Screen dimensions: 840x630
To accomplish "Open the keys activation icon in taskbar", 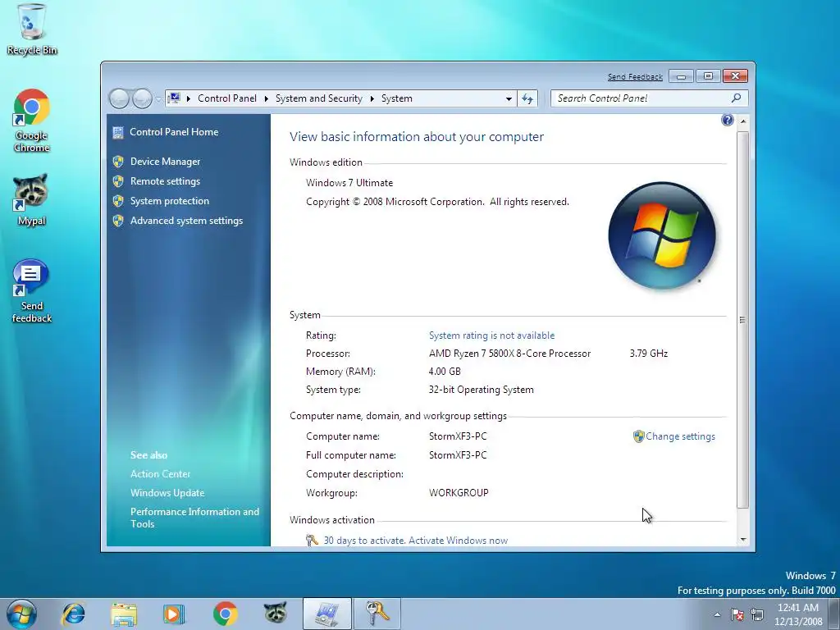I will pyautogui.click(x=377, y=614).
